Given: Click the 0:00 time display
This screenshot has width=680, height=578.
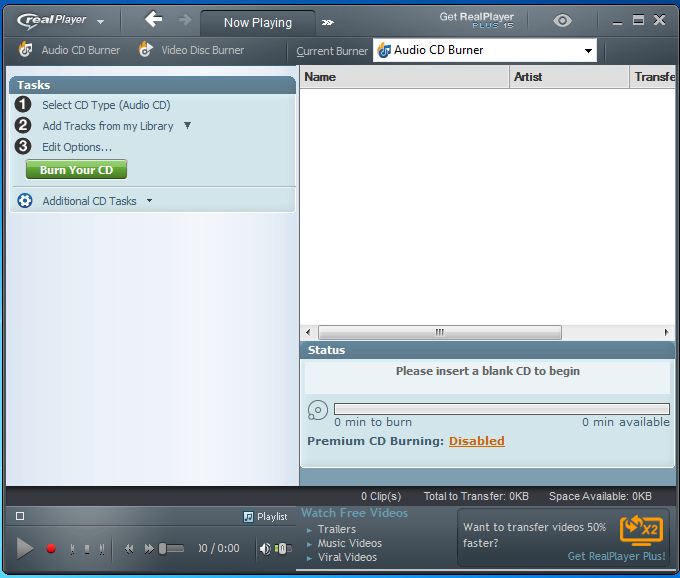Looking at the screenshot, I should click(219, 549).
